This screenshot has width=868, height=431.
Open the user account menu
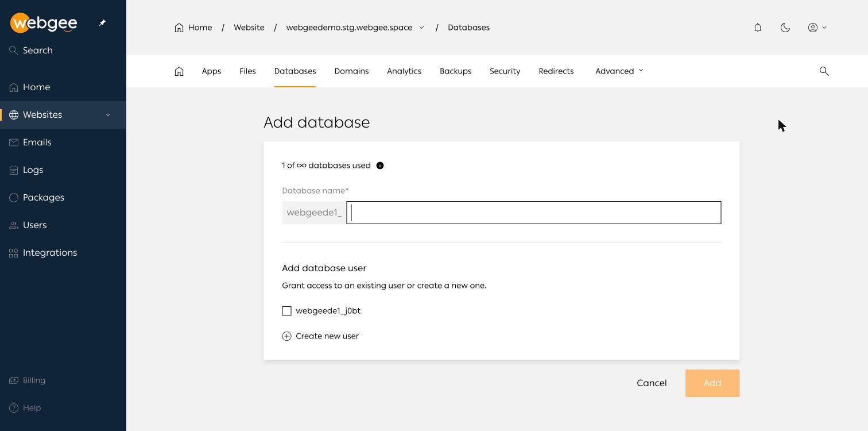(817, 28)
